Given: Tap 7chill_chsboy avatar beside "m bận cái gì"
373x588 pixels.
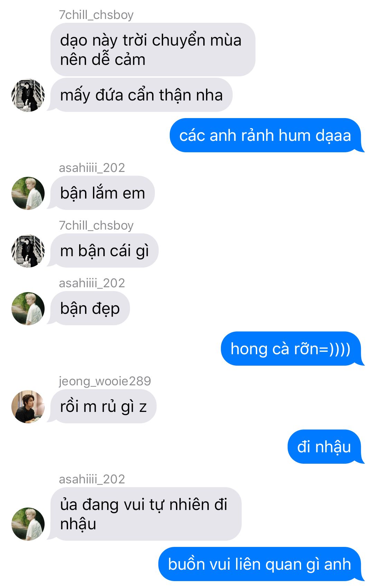Looking at the screenshot, I should 28,251.
